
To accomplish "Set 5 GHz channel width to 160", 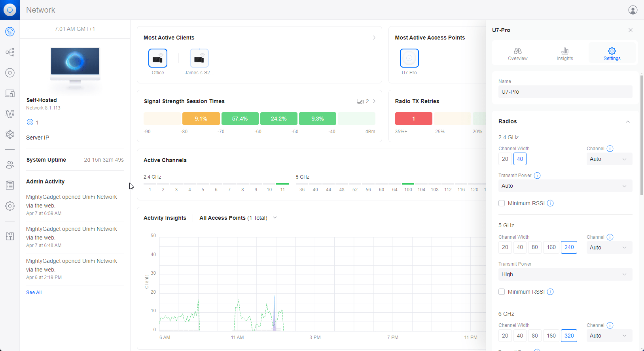I will pyautogui.click(x=551, y=247).
